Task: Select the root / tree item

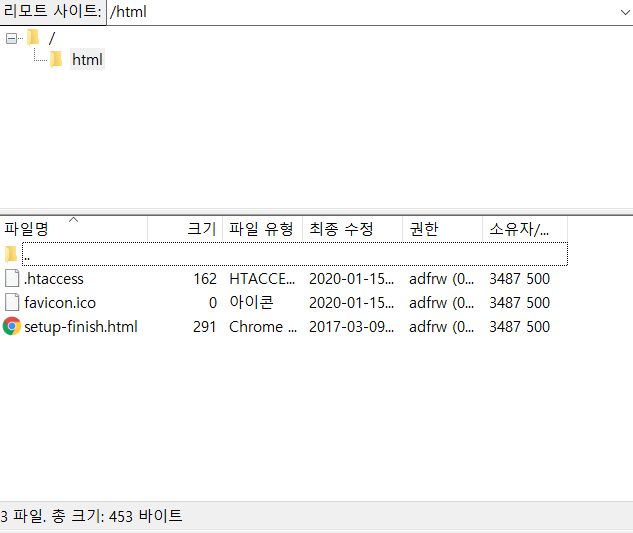Action: 51,38
